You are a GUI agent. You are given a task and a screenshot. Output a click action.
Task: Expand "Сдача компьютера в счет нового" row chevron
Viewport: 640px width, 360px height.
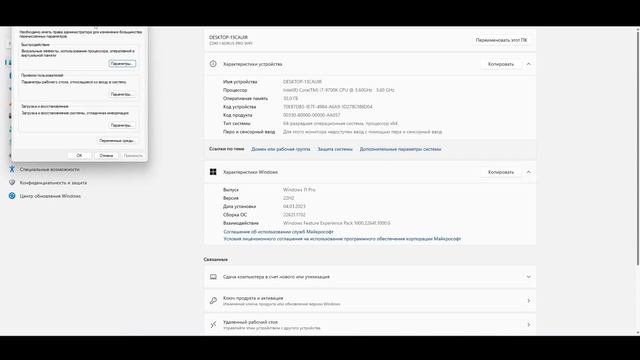pos(529,277)
